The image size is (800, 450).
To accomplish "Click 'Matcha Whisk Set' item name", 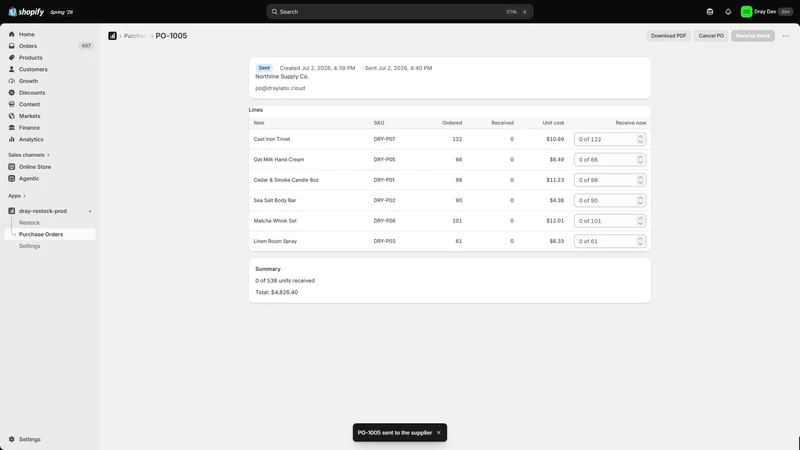I will click(275, 221).
